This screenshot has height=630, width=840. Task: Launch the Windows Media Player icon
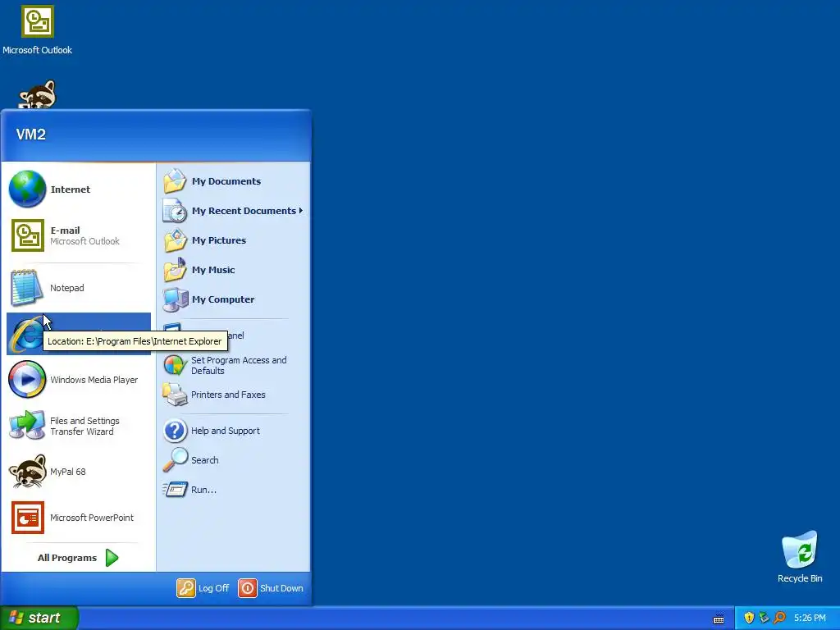click(27, 379)
